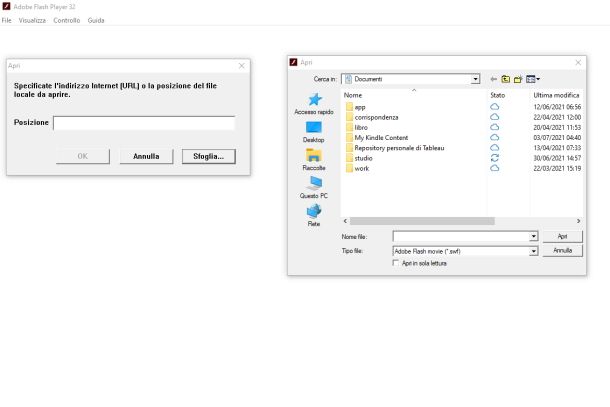Select Raccolte in places sidebar

(x=314, y=160)
